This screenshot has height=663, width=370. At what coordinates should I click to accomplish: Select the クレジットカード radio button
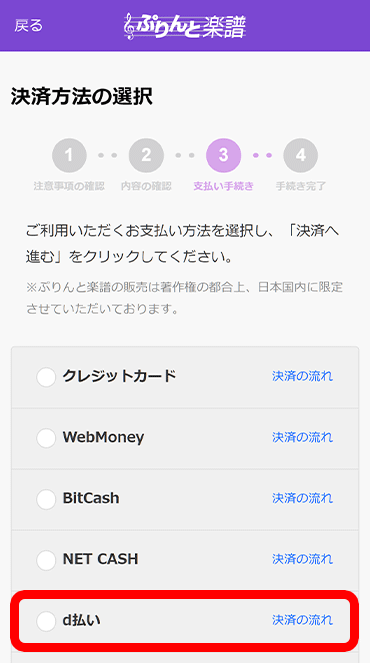pos(46,377)
